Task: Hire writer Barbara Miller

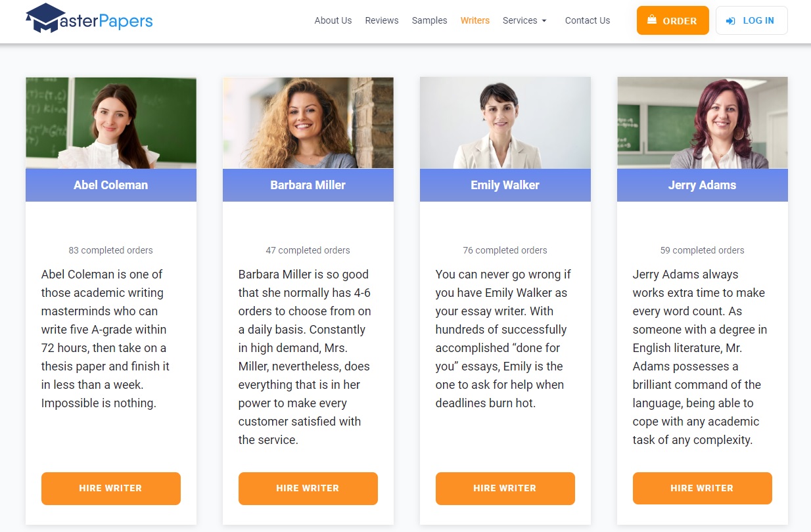Action: click(x=308, y=489)
